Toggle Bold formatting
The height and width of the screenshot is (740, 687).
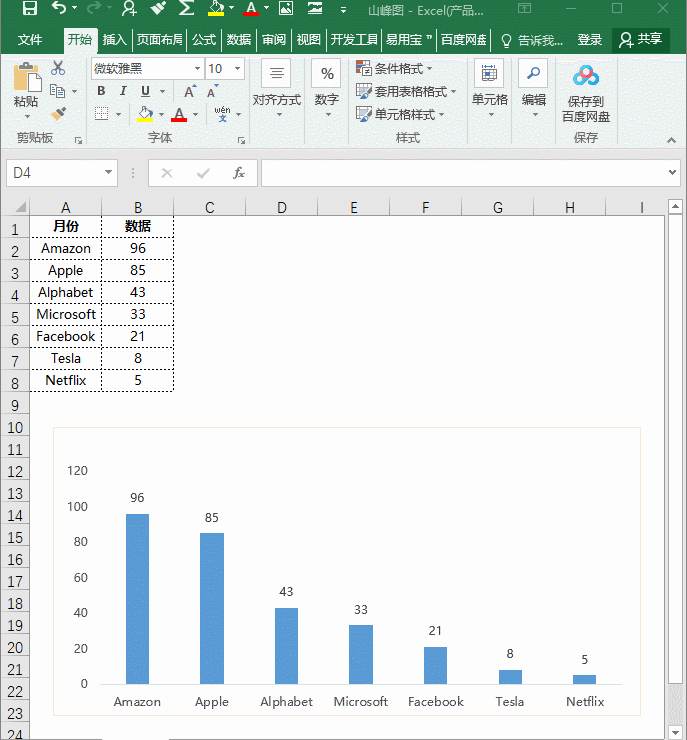coord(101,91)
